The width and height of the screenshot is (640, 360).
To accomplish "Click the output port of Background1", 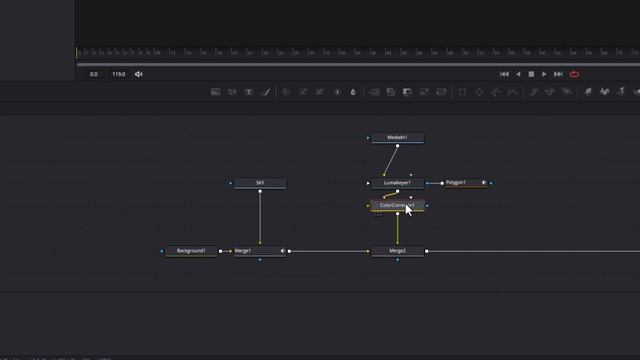I will click(220, 251).
